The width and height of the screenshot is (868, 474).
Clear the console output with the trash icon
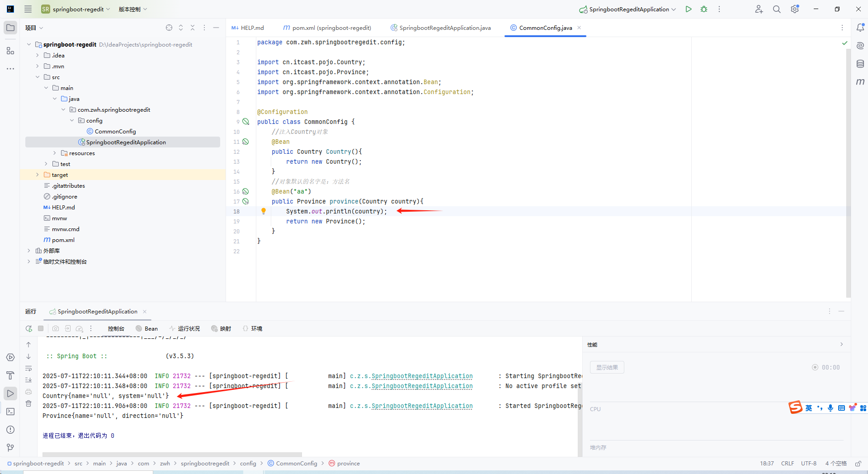[x=28, y=403]
